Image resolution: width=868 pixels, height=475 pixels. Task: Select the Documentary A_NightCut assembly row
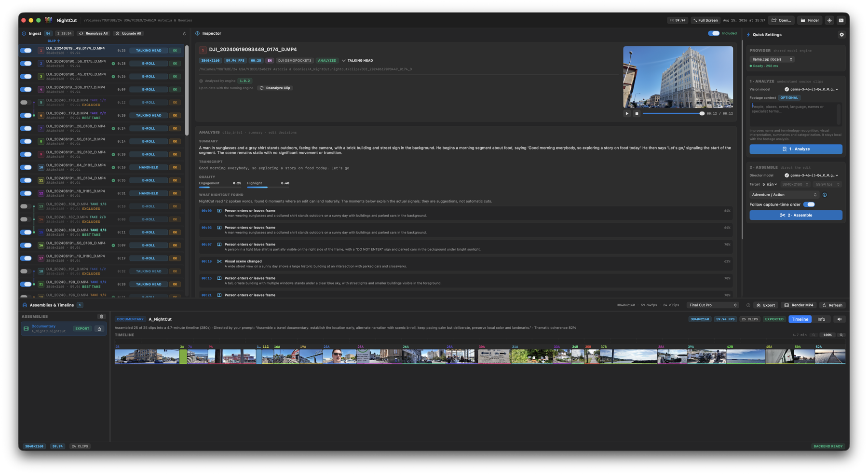pos(63,329)
